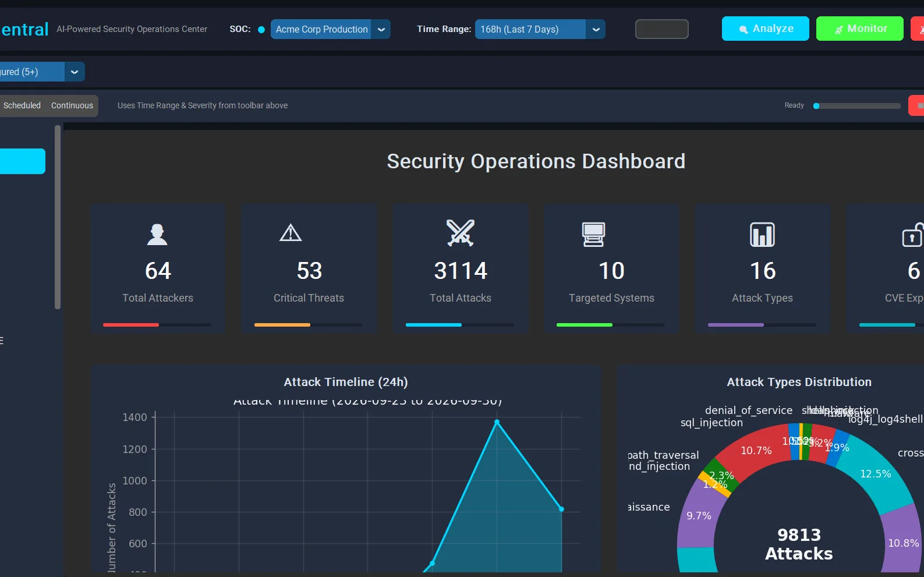Click the Analyze button
Screen dimensions: 924x577
click(765, 29)
